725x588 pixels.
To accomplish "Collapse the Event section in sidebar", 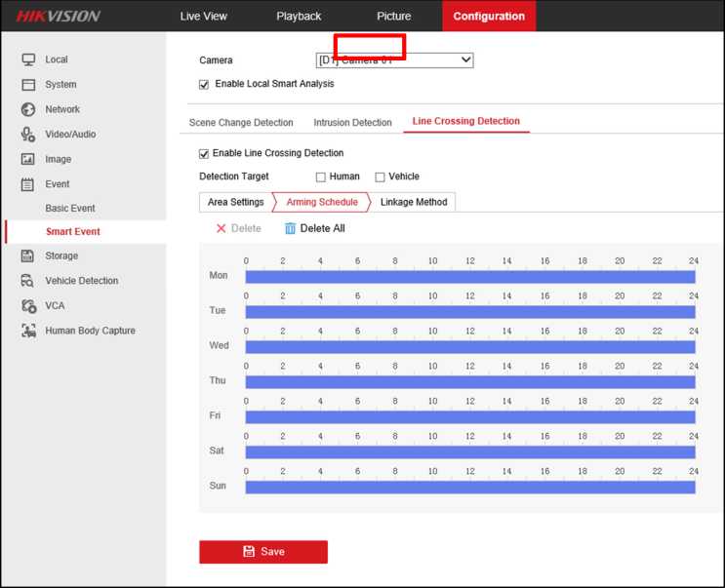I will pyautogui.click(x=57, y=183).
